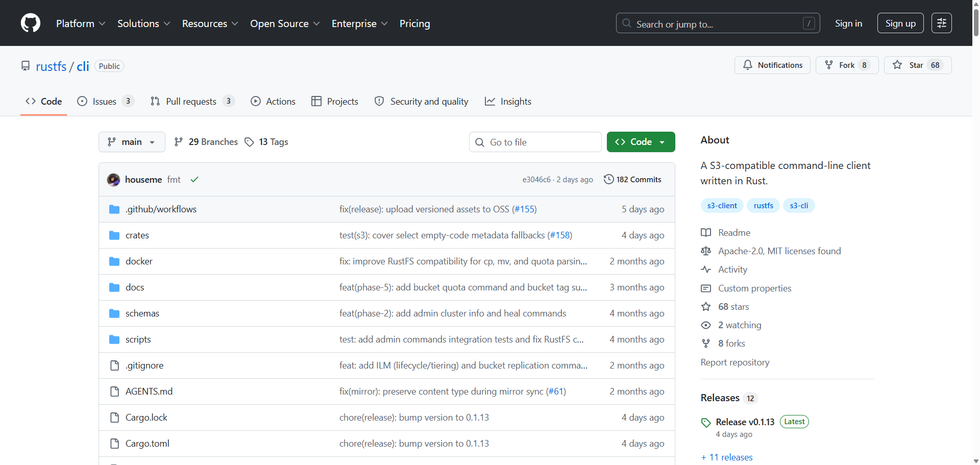Viewport: 980px width, 465px height.
Task: Click the tag icon next to 13 Tags
Action: coord(249,142)
